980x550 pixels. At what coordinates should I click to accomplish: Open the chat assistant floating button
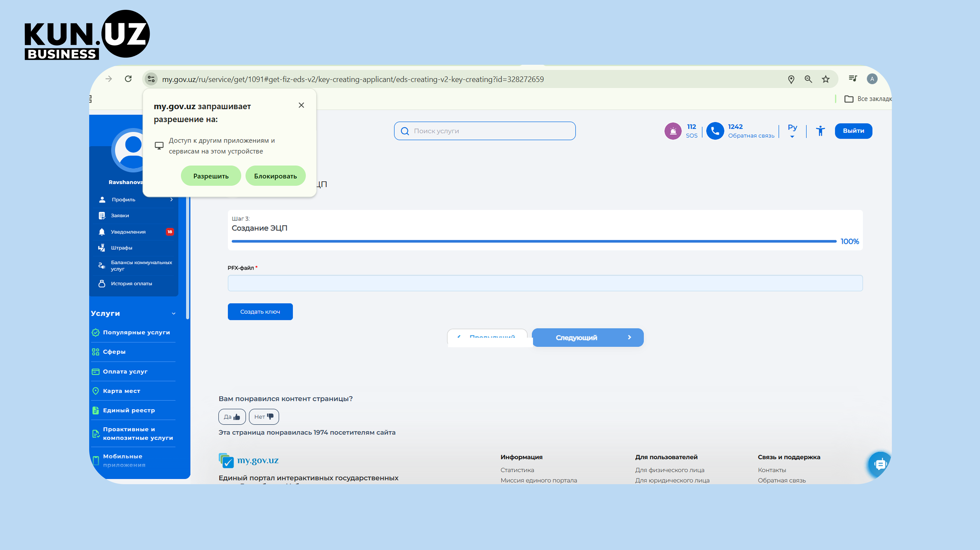[x=880, y=464]
